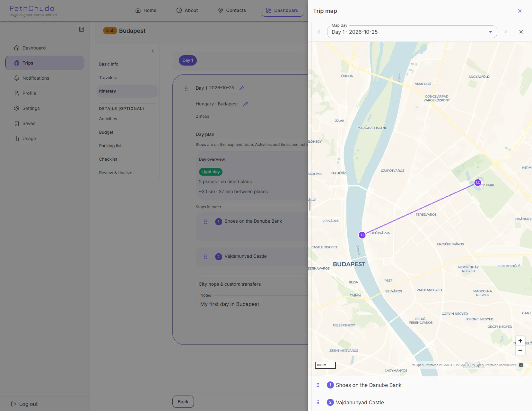Open Contacts in top navigation
Image resolution: width=532 pixels, height=411 pixels.
[x=232, y=10]
